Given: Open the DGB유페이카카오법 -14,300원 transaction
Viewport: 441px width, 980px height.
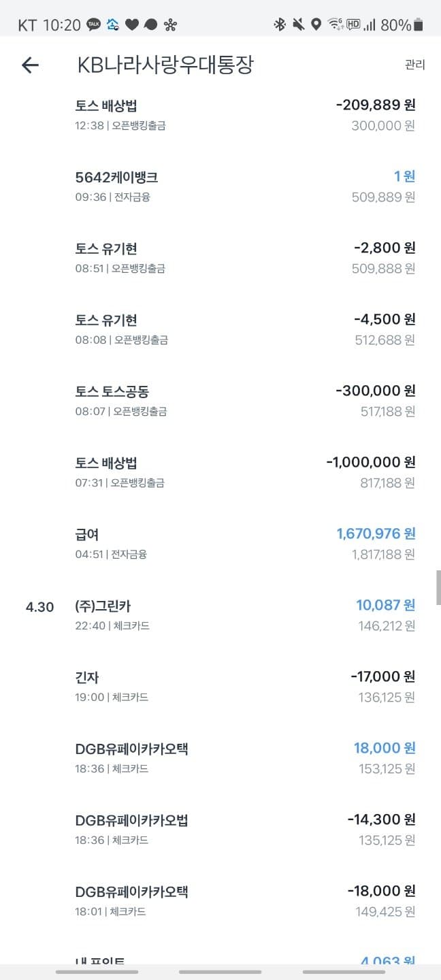Looking at the screenshot, I should coord(245,829).
